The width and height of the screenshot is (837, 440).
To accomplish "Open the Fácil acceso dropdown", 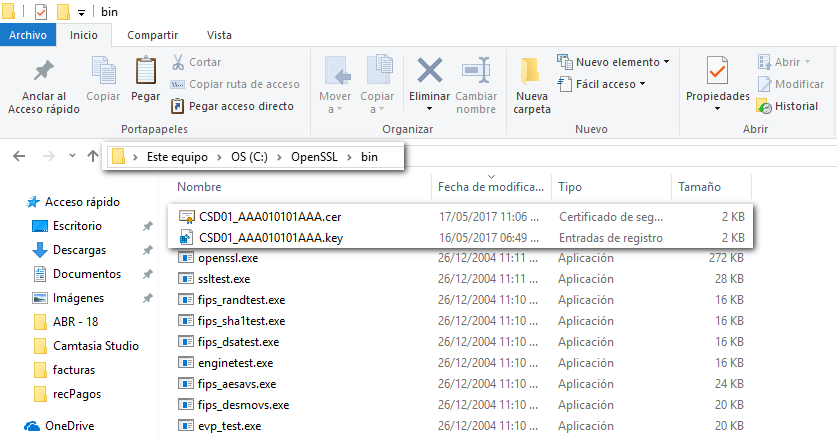I will (x=601, y=84).
